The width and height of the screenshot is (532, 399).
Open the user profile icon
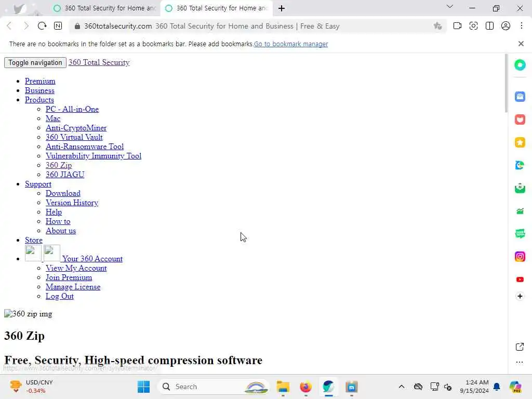point(506,26)
